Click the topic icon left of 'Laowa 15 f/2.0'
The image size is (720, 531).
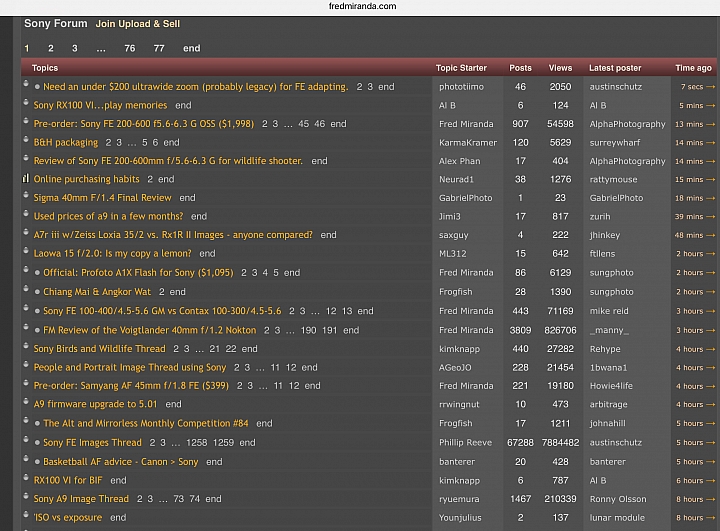tap(26, 250)
